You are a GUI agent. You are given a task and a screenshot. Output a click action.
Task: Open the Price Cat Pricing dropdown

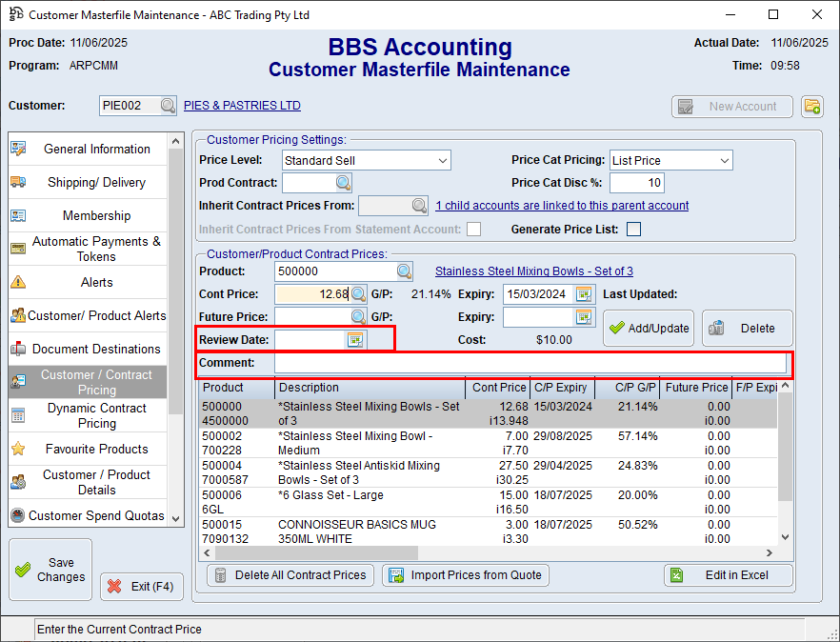(x=724, y=161)
